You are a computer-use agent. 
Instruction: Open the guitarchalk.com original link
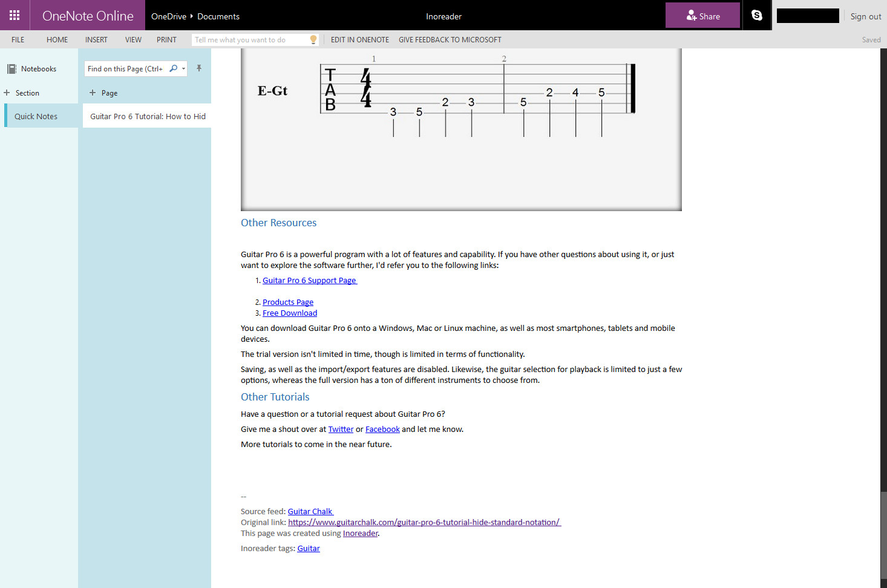pyautogui.click(x=424, y=522)
